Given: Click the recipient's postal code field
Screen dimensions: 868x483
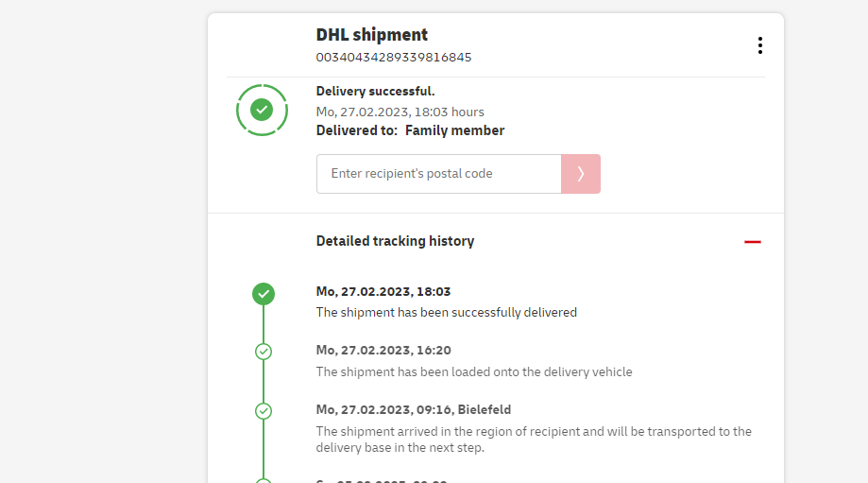Looking at the screenshot, I should coord(438,174).
